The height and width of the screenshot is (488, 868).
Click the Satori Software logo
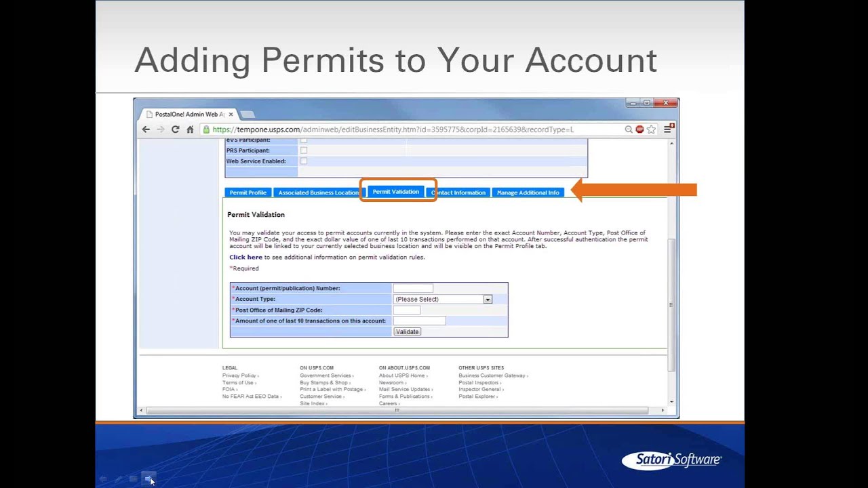pyautogui.click(x=671, y=460)
